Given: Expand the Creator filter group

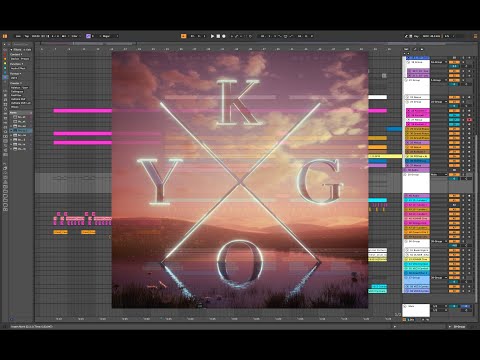Looking at the screenshot, I should (16, 83).
